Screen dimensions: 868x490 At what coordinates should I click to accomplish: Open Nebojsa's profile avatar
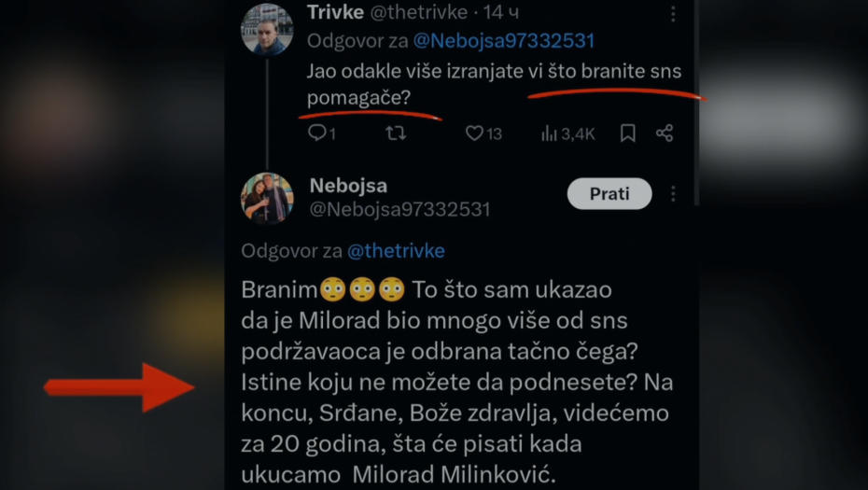267,198
